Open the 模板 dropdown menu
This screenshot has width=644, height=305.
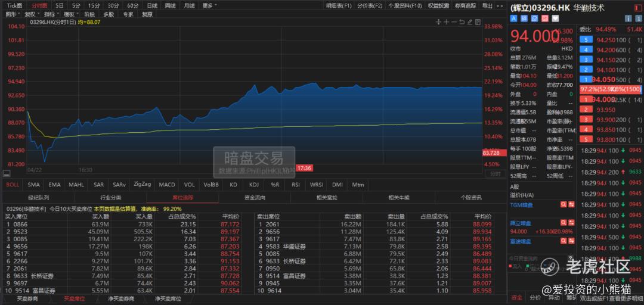[x=70, y=14]
